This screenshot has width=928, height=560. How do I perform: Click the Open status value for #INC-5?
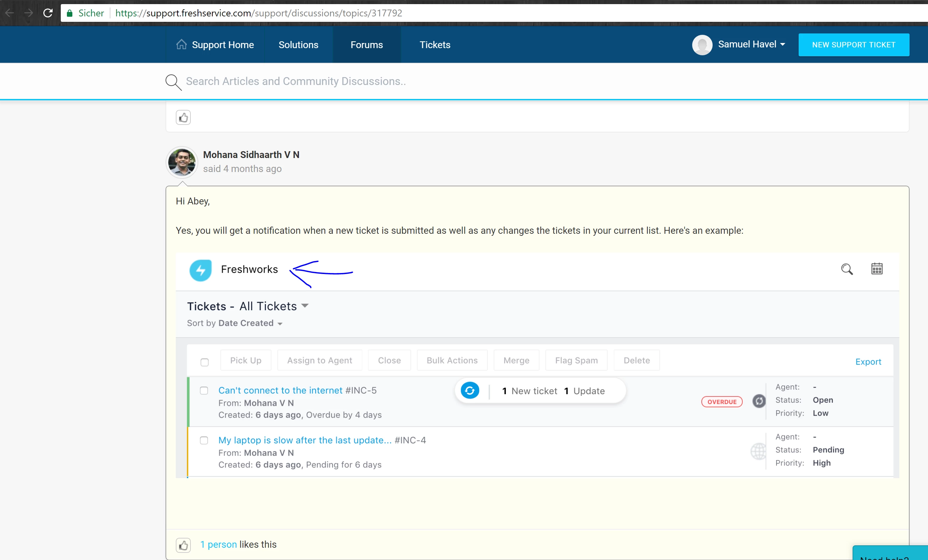click(823, 400)
